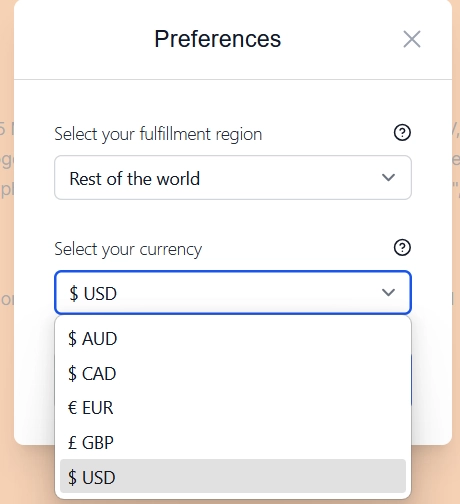The width and height of the screenshot is (460, 504).
Task: Click the dollar sign beside AUD
Action: 72,338
